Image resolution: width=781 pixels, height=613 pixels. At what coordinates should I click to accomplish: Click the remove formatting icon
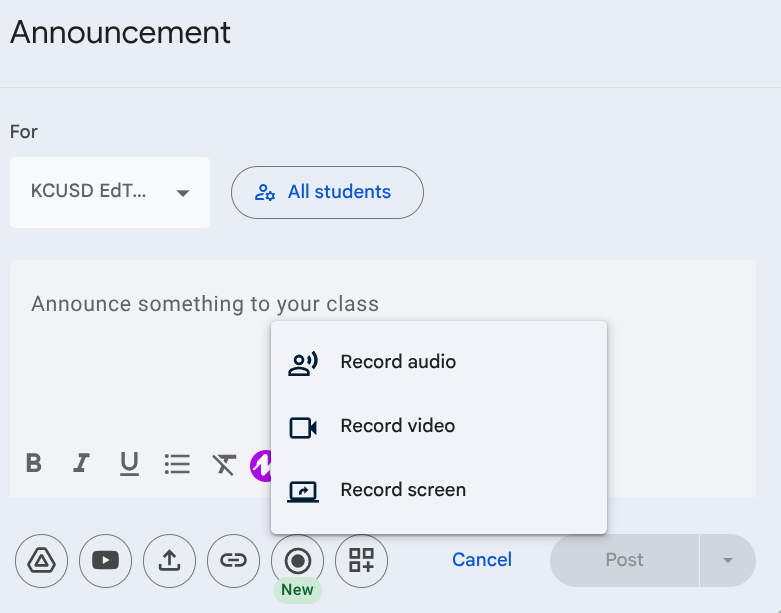(224, 464)
